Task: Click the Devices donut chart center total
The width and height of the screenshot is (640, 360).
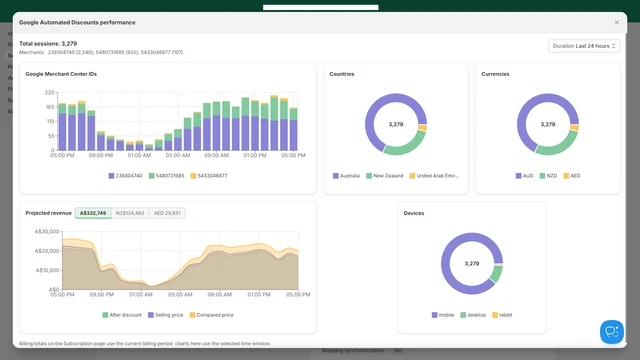Action: point(472,264)
